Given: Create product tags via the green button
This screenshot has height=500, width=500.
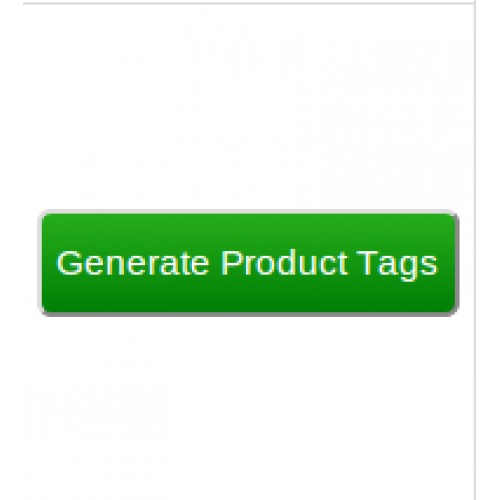Looking at the screenshot, I should click(248, 263).
